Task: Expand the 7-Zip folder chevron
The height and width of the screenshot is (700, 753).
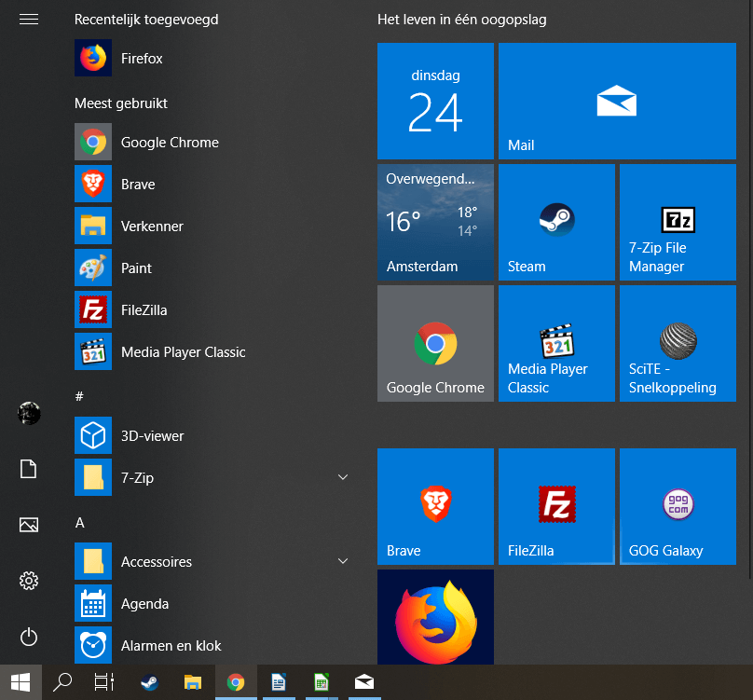Action: coord(343,477)
